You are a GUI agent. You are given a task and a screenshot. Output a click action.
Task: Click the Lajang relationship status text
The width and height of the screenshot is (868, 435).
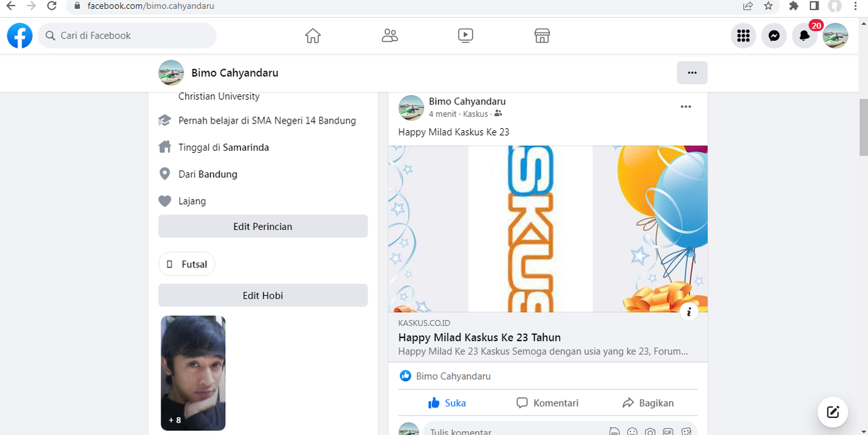pos(192,201)
